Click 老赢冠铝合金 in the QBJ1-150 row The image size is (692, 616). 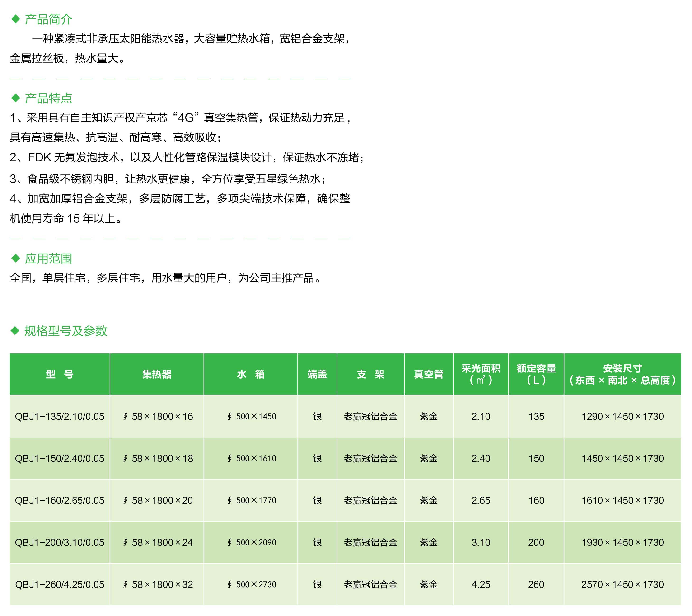370,458
